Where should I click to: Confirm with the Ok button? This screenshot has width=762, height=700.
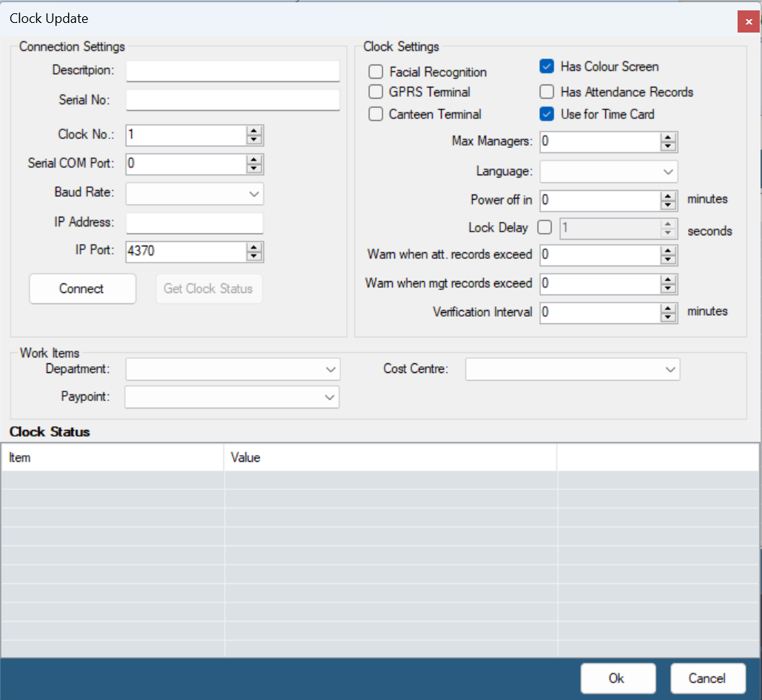click(x=618, y=678)
